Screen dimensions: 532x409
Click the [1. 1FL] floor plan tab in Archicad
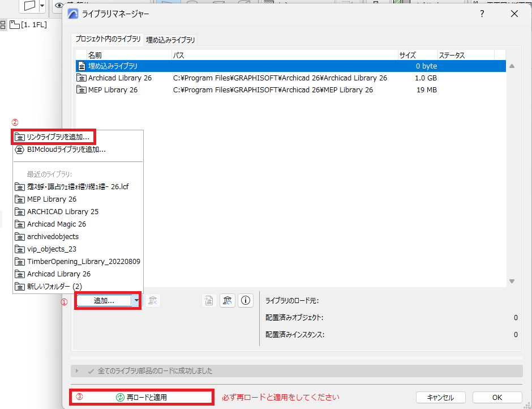(x=28, y=24)
